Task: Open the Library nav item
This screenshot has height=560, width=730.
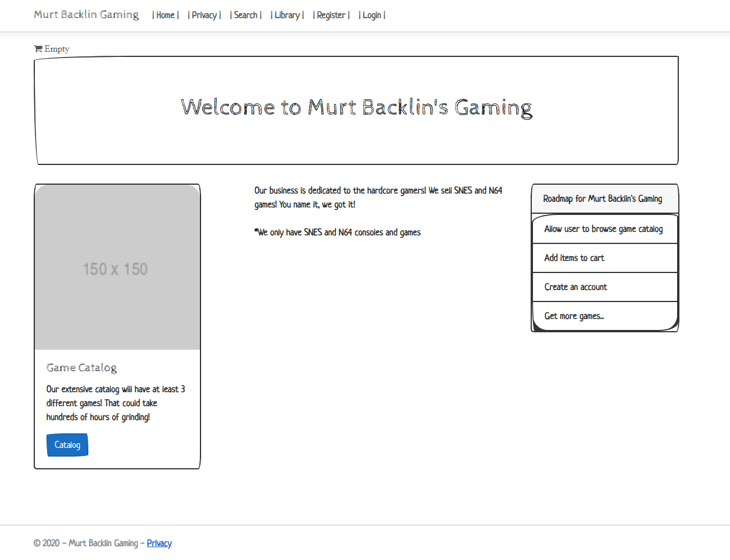Action: (287, 15)
